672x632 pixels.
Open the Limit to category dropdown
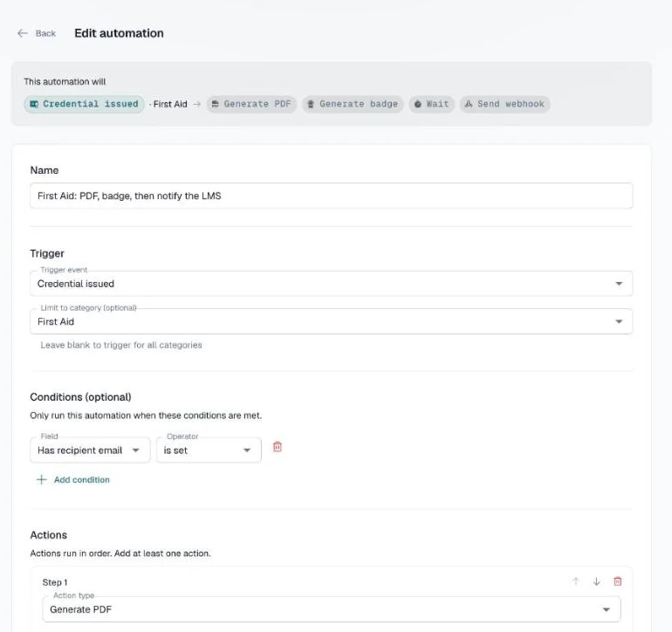pyautogui.click(x=332, y=321)
